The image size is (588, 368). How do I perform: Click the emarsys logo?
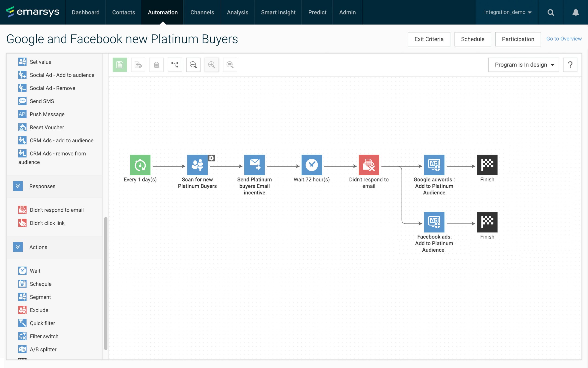pos(33,12)
